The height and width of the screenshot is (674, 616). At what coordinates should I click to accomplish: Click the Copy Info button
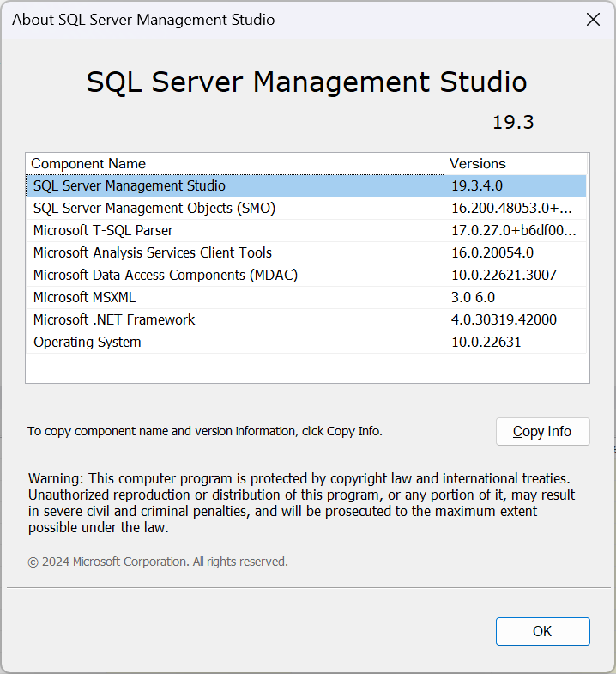[x=542, y=431]
